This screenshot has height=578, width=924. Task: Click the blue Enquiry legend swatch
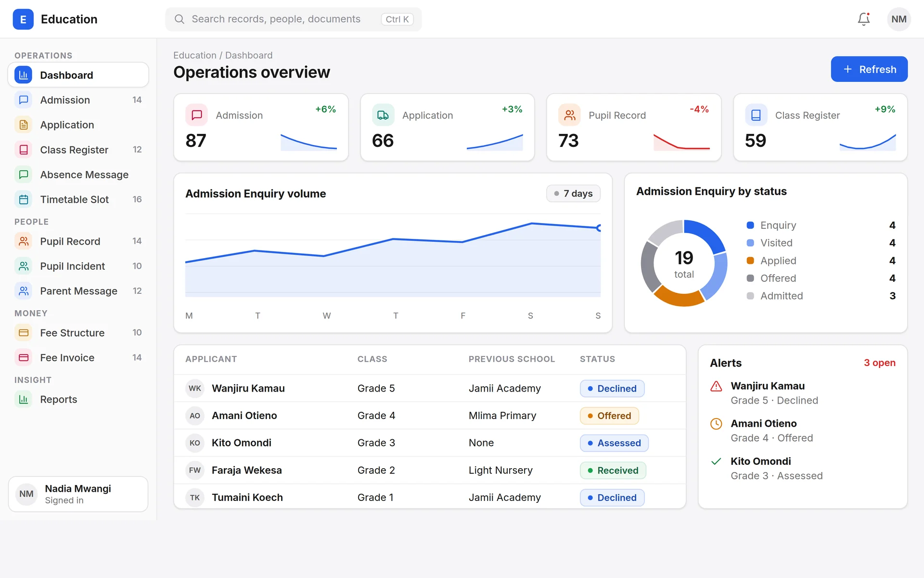pyautogui.click(x=750, y=225)
